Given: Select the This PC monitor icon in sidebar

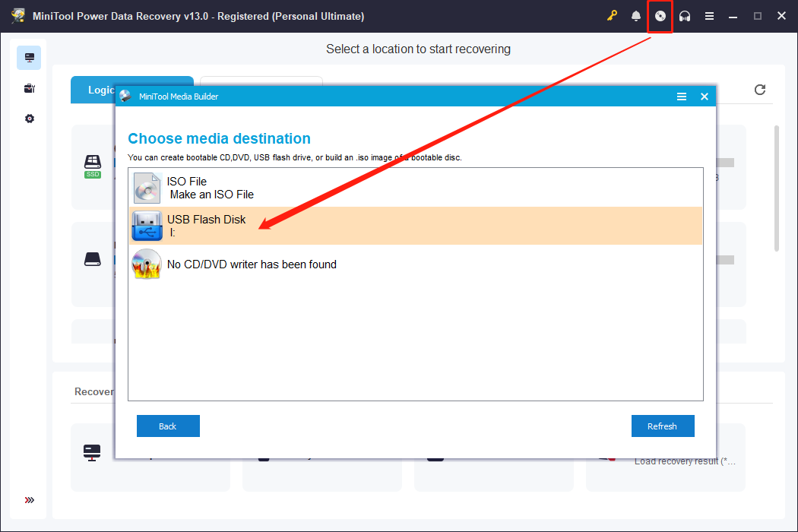Looking at the screenshot, I should [29, 58].
